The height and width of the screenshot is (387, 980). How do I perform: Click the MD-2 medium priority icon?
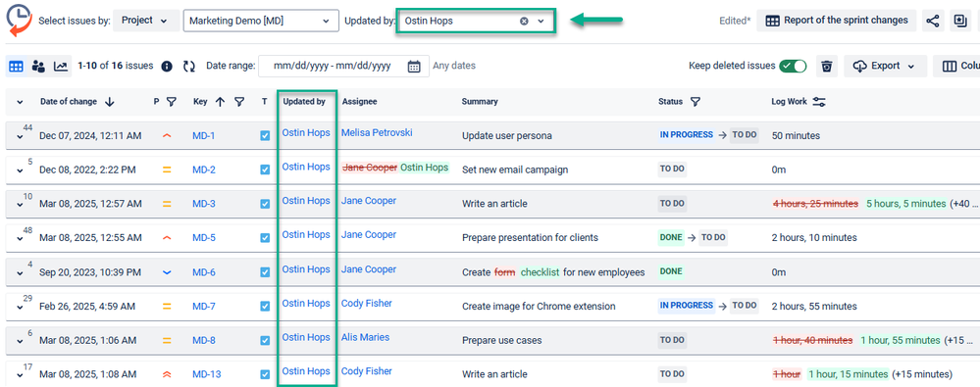166,169
